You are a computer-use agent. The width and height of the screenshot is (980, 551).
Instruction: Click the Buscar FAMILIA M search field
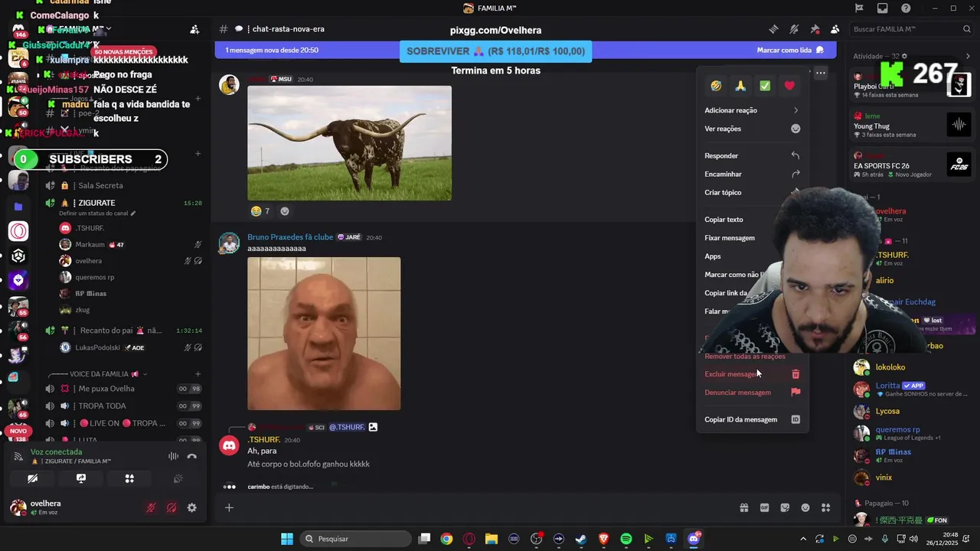pyautogui.click(x=911, y=29)
